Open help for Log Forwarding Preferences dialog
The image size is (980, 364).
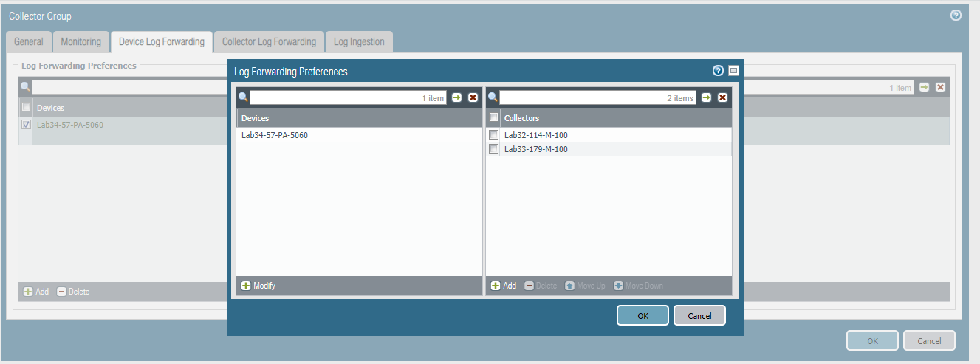click(x=718, y=71)
